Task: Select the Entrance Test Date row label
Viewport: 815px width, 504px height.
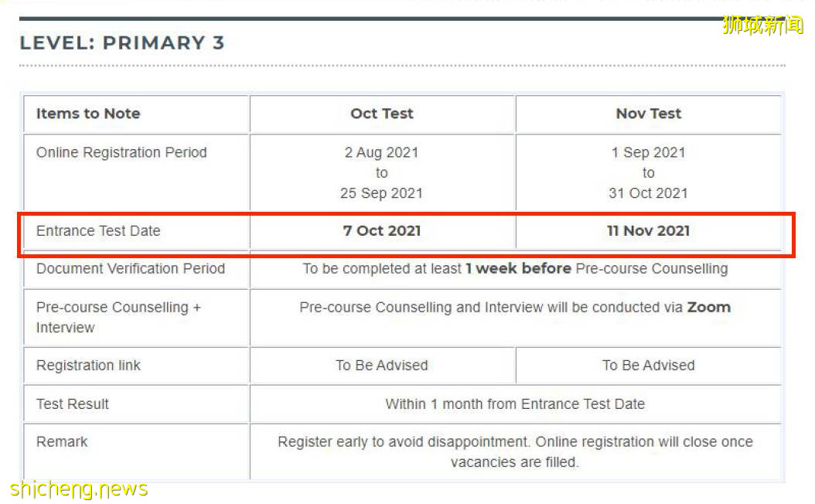Action: 98,230
